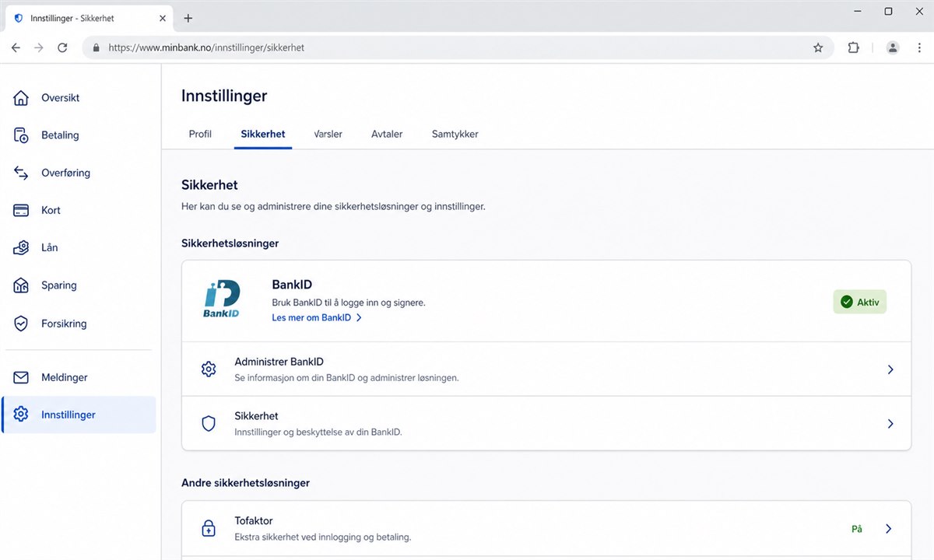This screenshot has width=934, height=560.
Task: Open the browser extensions puzzle icon
Action: [x=854, y=47]
